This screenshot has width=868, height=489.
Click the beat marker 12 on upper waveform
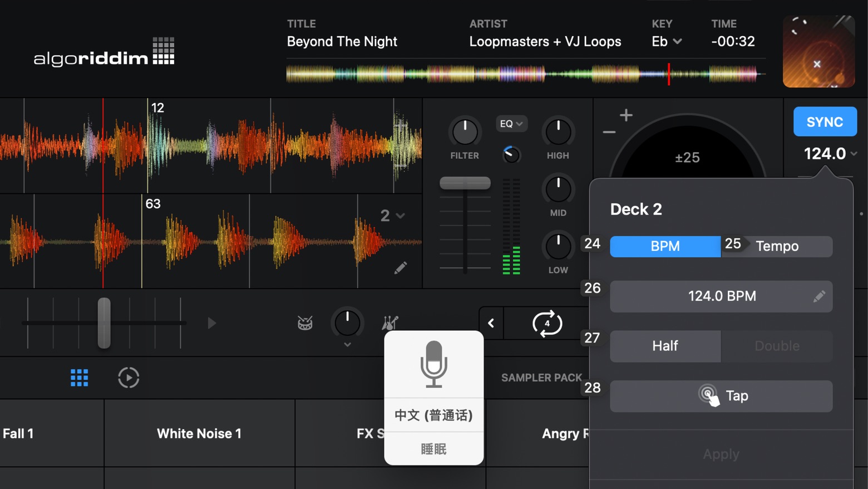point(157,108)
